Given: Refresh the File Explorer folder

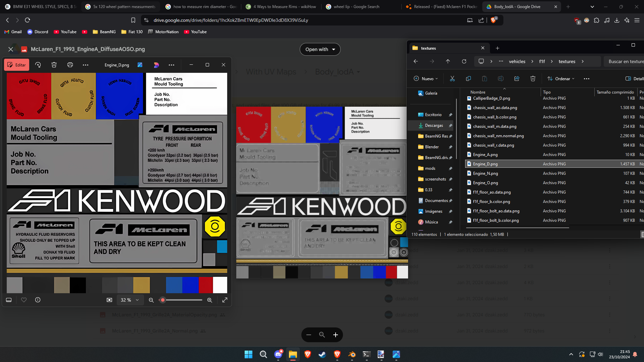Looking at the screenshot, I should (x=464, y=61).
